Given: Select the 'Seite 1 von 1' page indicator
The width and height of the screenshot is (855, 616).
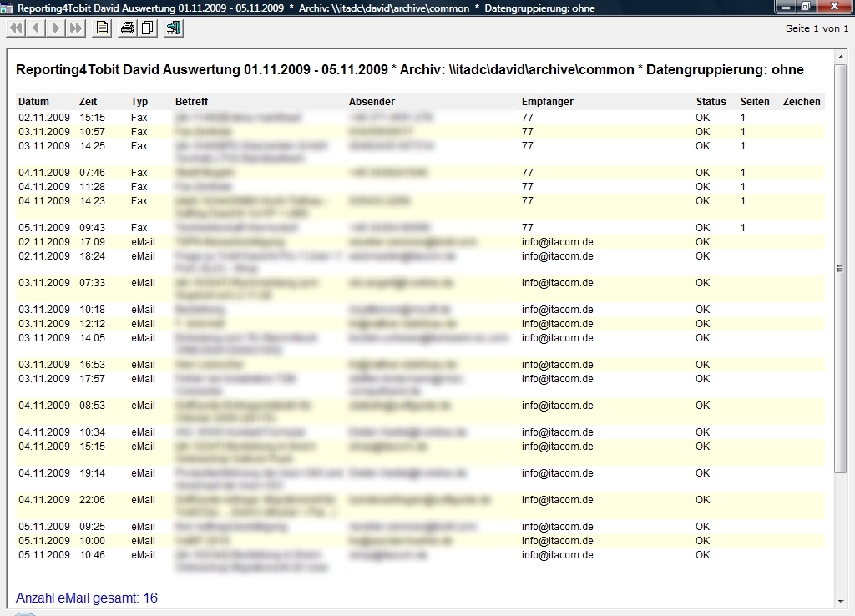Looking at the screenshot, I should tap(817, 28).
